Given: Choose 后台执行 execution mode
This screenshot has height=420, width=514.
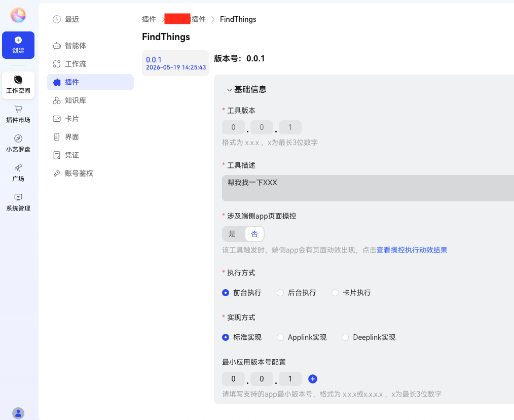Looking at the screenshot, I should click(x=297, y=293).
